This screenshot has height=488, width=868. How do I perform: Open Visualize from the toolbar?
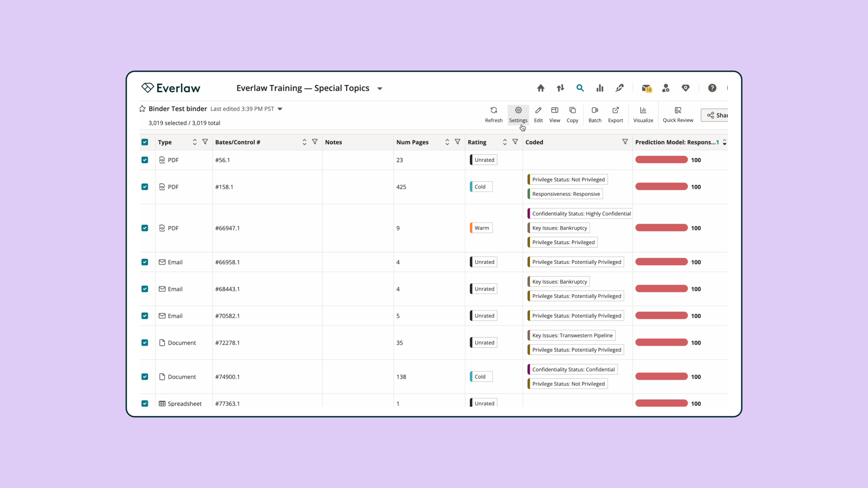[x=643, y=114]
